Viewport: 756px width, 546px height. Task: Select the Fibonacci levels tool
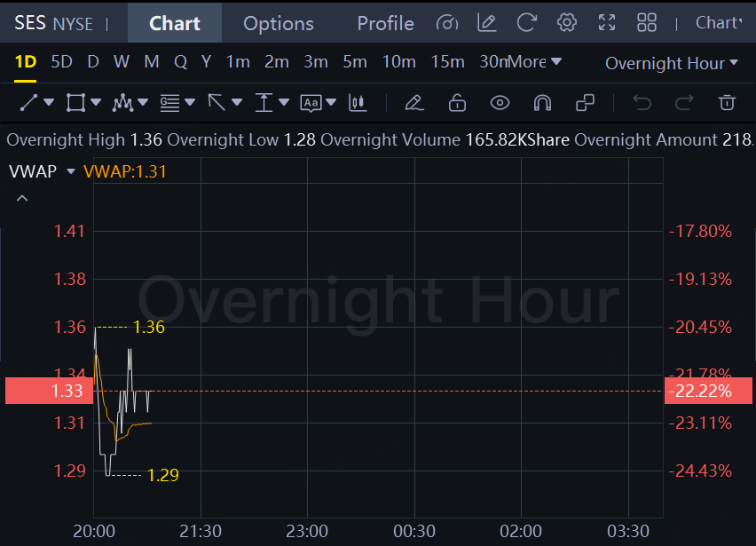tap(169, 103)
